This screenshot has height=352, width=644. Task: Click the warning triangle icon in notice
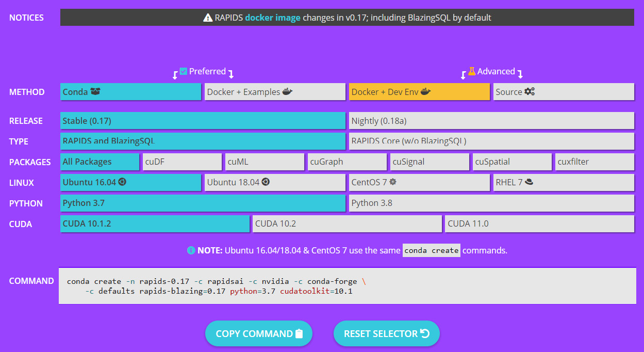[208, 18]
